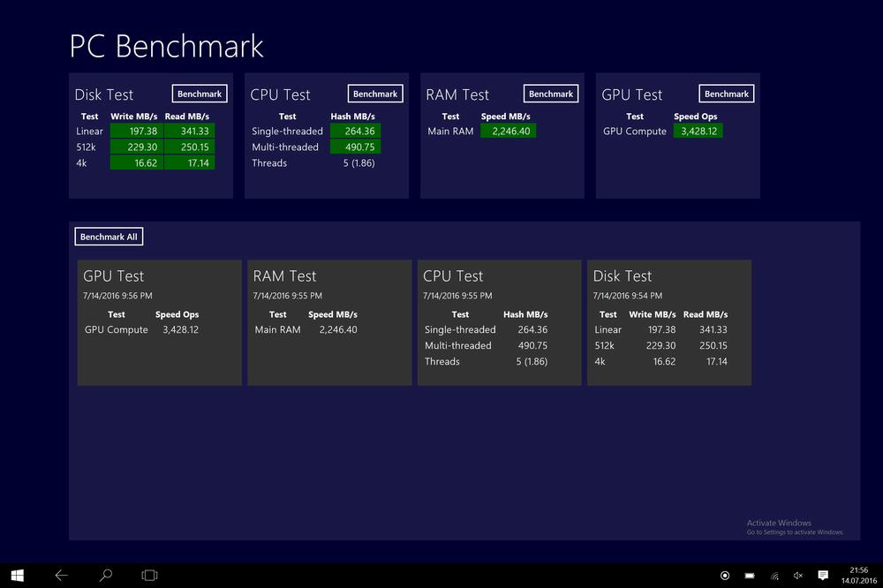The image size is (883, 588).
Task: Launch the RAM Test benchmark
Action: click(551, 94)
